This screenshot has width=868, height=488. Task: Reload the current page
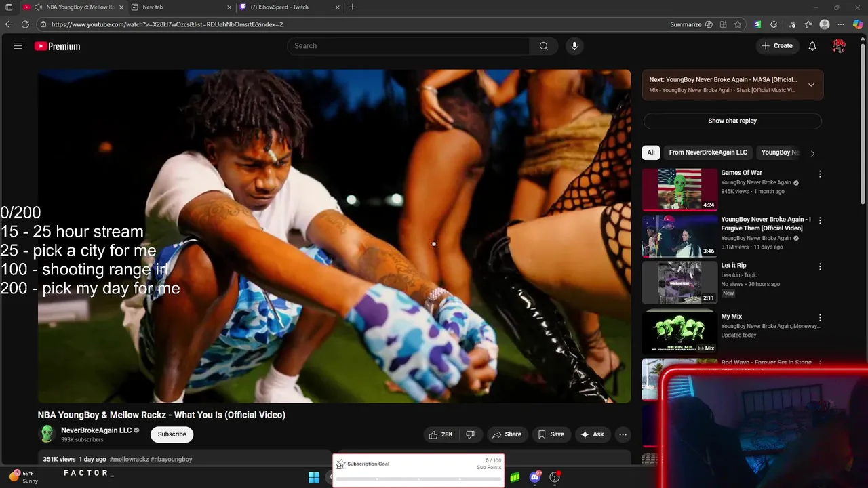coord(25,24)
